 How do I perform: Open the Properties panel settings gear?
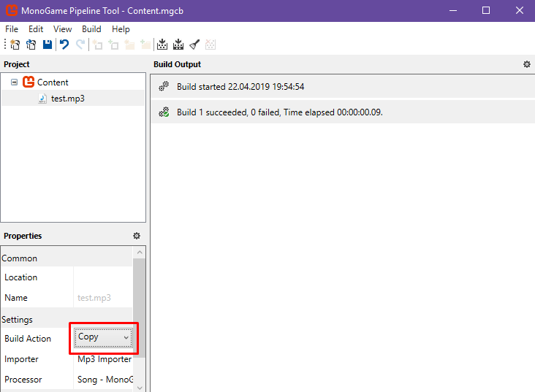(x=137, y=236)
